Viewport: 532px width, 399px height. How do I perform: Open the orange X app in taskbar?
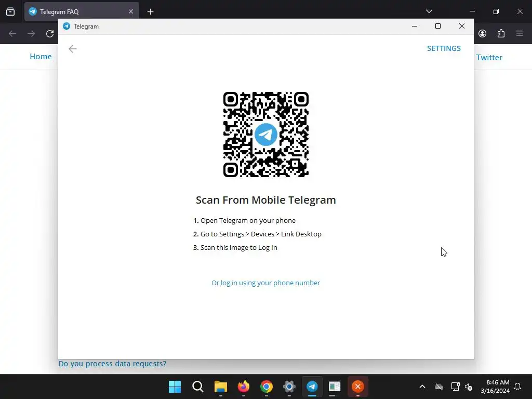coord(357,387)
